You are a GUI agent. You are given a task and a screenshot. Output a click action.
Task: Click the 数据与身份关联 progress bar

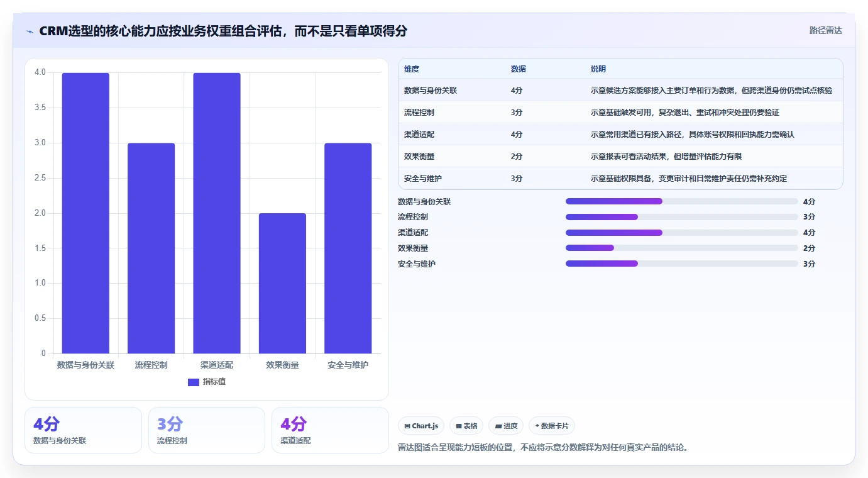point(682,201)
